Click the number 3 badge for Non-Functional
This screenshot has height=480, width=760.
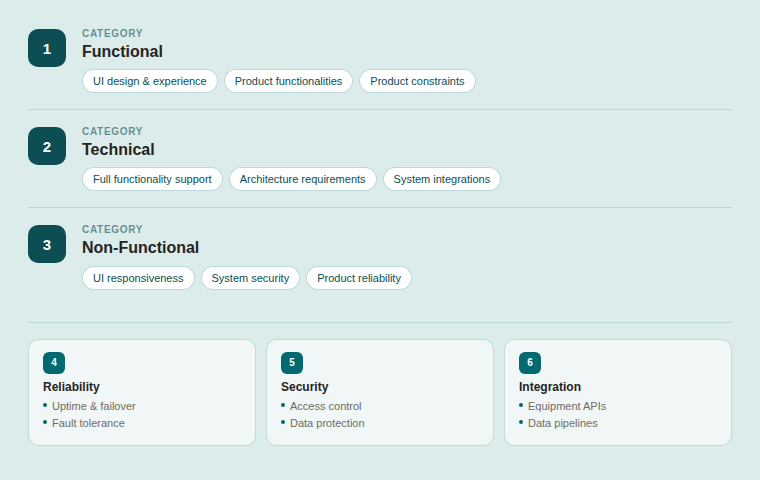47,244
